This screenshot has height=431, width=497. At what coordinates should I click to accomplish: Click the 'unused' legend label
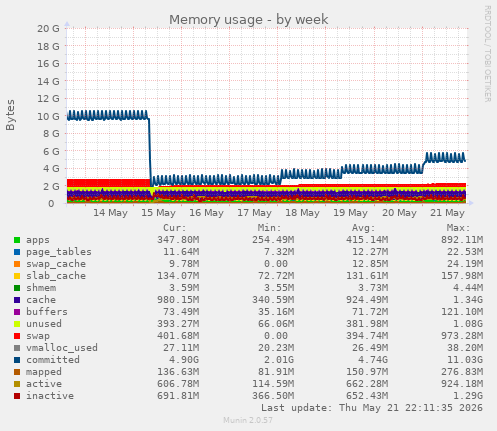click(x=44, y=324)
